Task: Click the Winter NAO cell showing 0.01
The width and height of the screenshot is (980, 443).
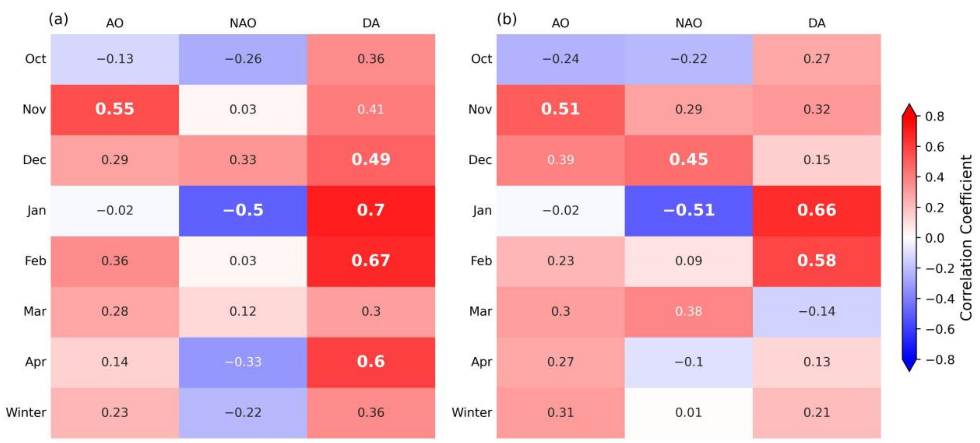Action: (688, 412)
